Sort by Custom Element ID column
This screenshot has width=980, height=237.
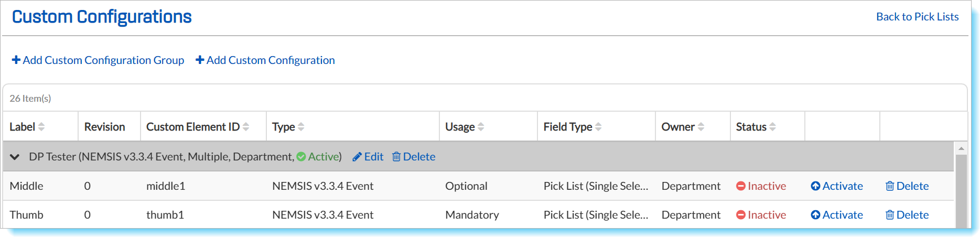246,127
